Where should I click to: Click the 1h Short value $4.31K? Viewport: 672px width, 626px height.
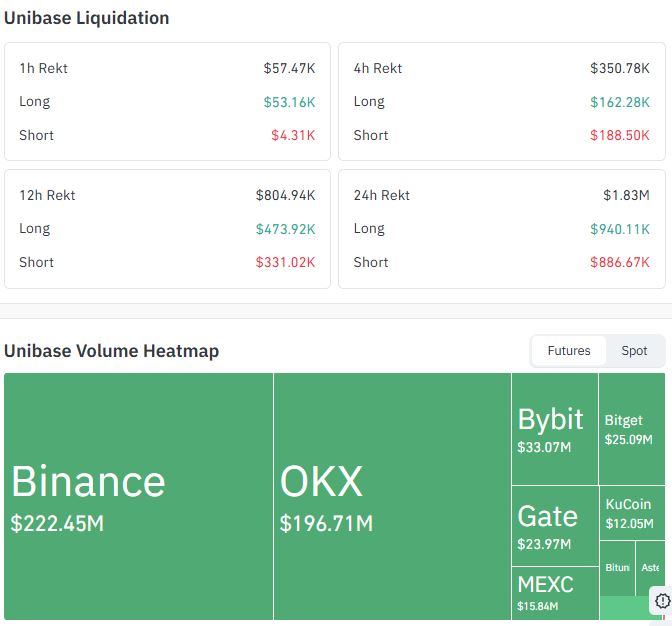(293, 135)
